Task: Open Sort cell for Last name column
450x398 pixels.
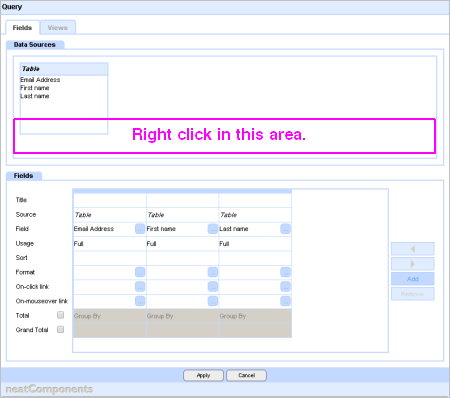Action: (255, 258)
